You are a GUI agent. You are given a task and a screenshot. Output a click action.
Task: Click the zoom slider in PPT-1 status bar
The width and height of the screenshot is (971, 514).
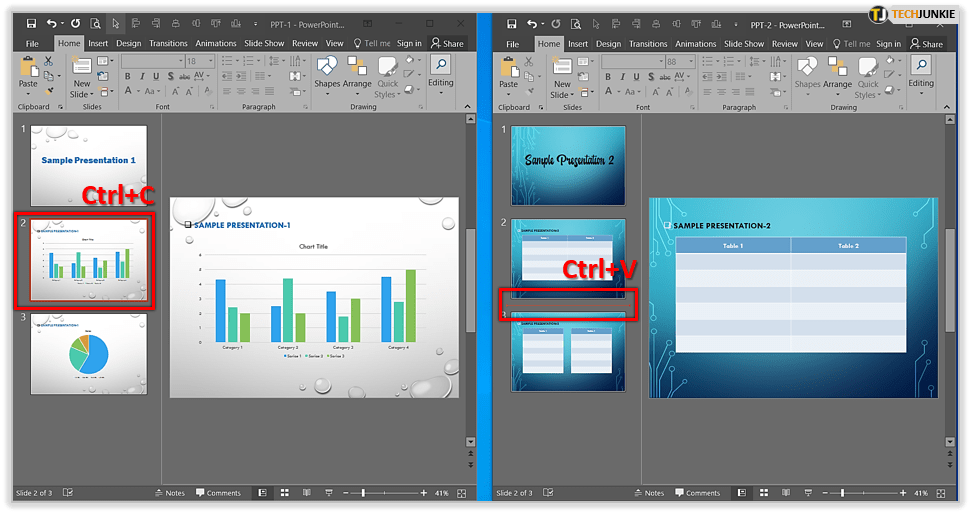pos(363,493)
